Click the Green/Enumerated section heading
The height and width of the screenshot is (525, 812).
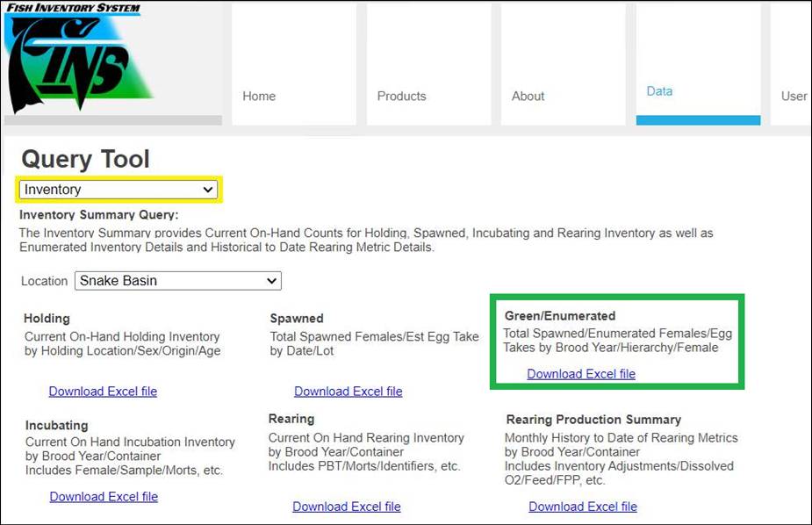click(560, 316)
